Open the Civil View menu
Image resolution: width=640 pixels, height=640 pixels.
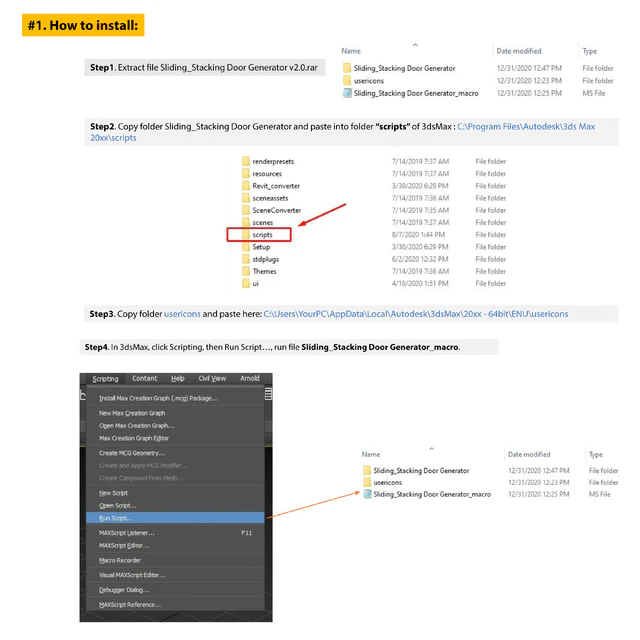[212, 379]
